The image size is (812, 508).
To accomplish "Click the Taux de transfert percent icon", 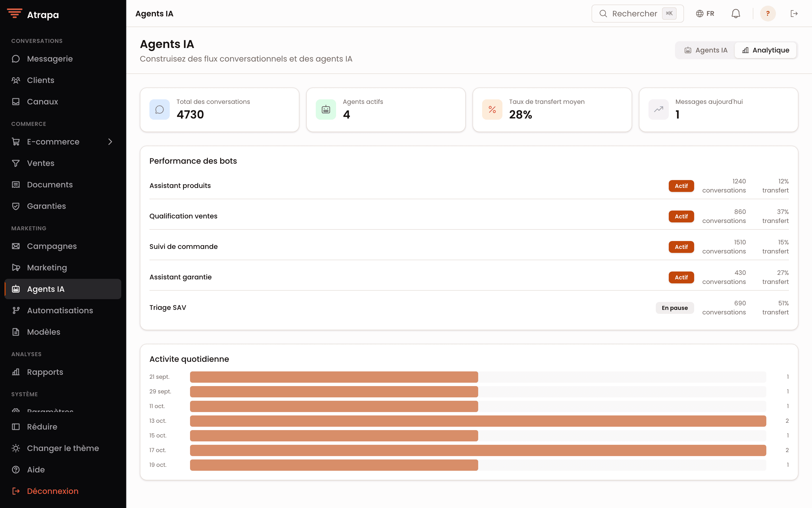I will click(492, 110).
